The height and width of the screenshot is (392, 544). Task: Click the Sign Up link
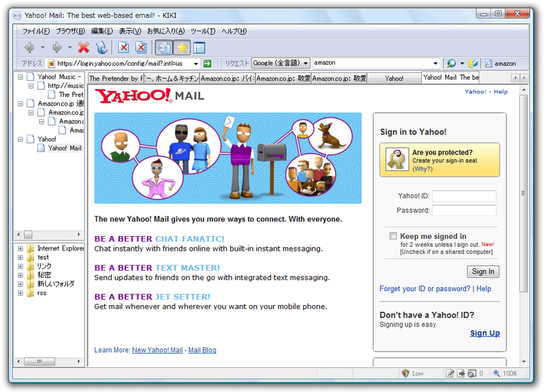[x=485, y=333]
